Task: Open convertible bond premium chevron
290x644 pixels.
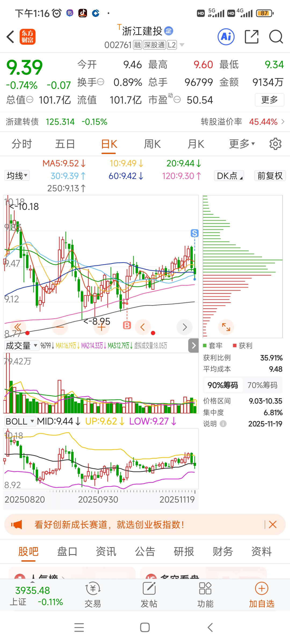Action: (283, 122)
